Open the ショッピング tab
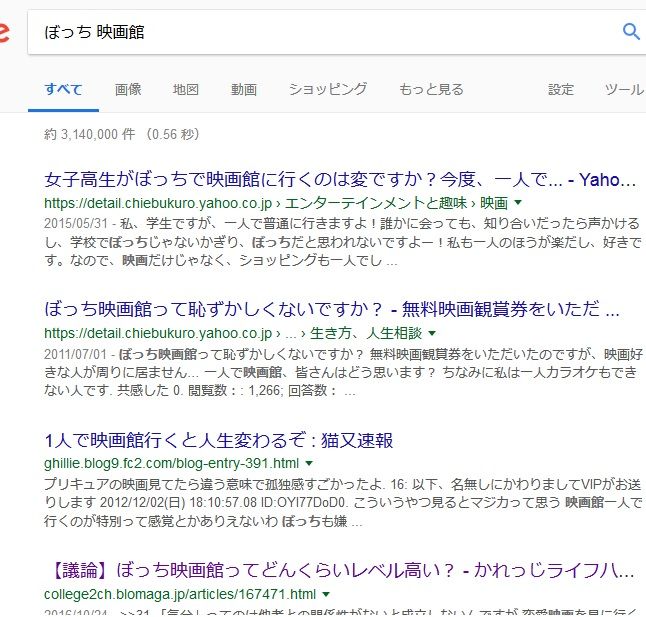Viewport: 646px width, 617px height. click(x=328, y=89)
